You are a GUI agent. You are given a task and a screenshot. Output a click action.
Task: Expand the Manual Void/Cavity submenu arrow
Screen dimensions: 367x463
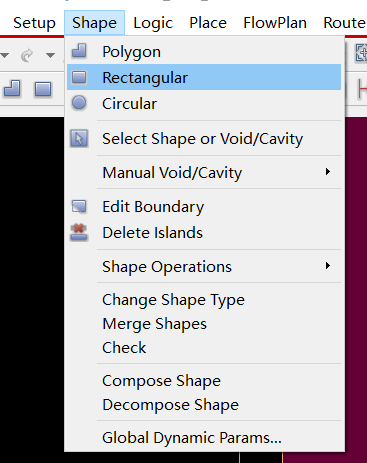pyautogui.click(x=328, y=172)
